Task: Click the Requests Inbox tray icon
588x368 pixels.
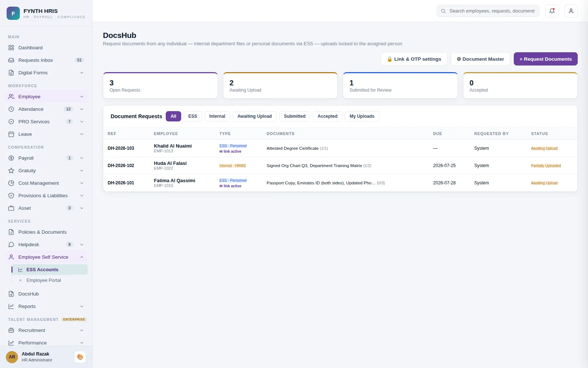Action: point(11,60)
